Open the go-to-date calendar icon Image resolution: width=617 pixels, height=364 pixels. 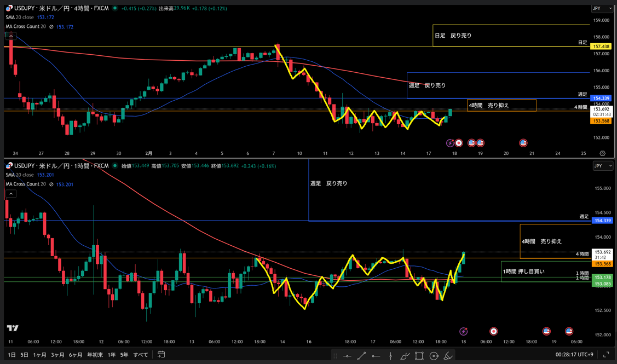161,355
